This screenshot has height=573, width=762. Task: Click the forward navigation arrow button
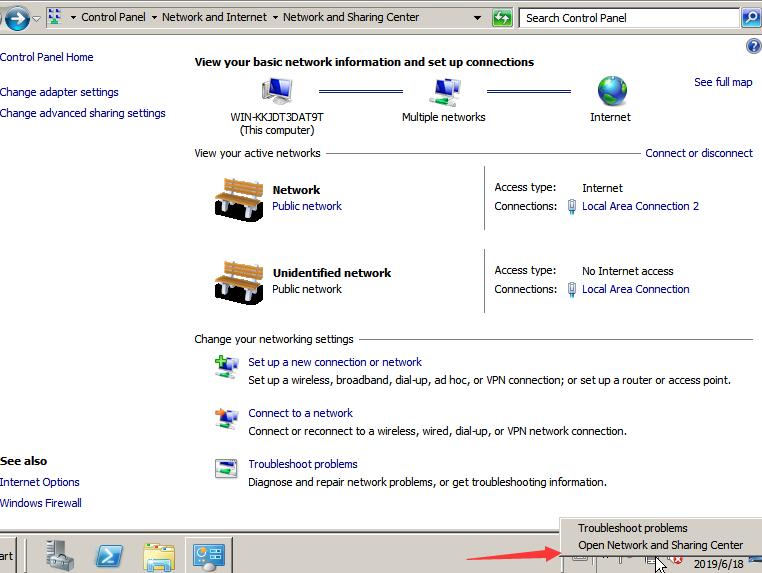[x=17, y=18]
